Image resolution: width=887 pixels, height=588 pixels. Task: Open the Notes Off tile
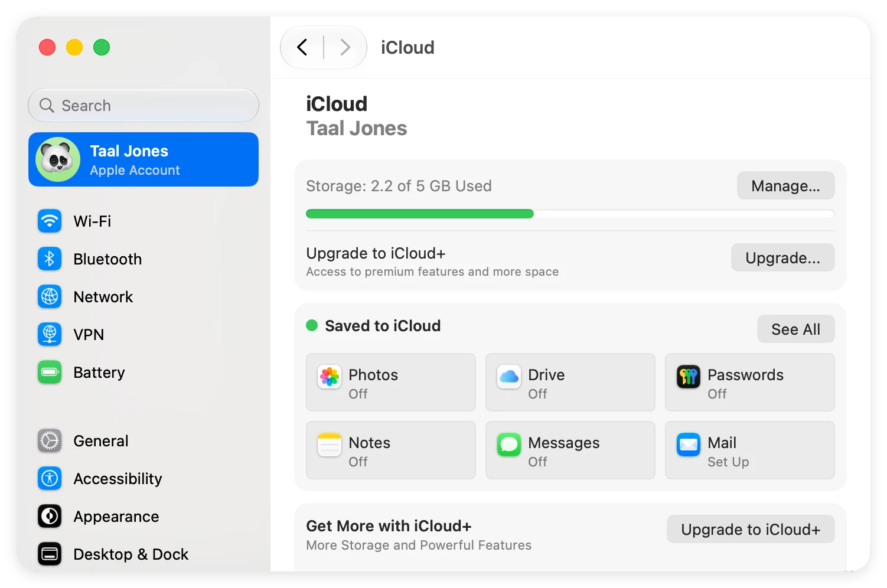(x=391, y=450)
